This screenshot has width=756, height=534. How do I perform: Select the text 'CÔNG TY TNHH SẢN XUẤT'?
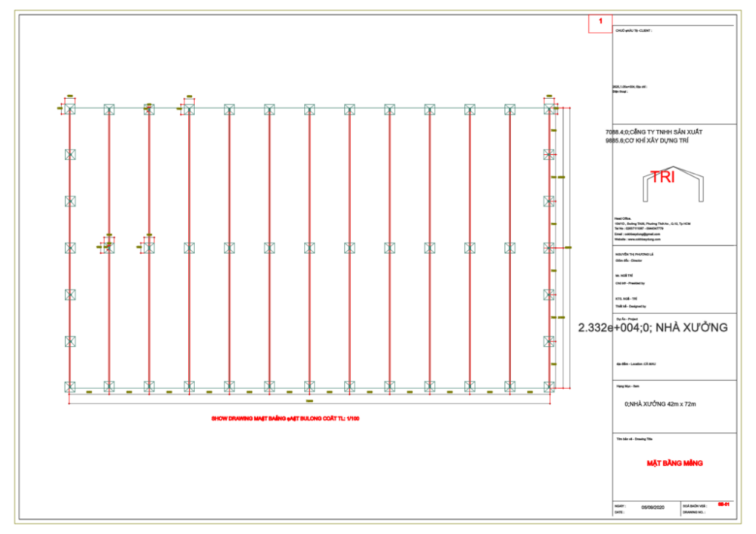pos(666,132)
